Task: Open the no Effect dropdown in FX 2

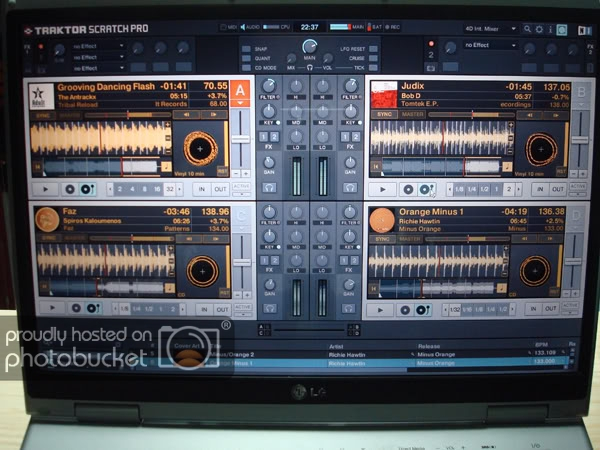Action: pos(490,45)
